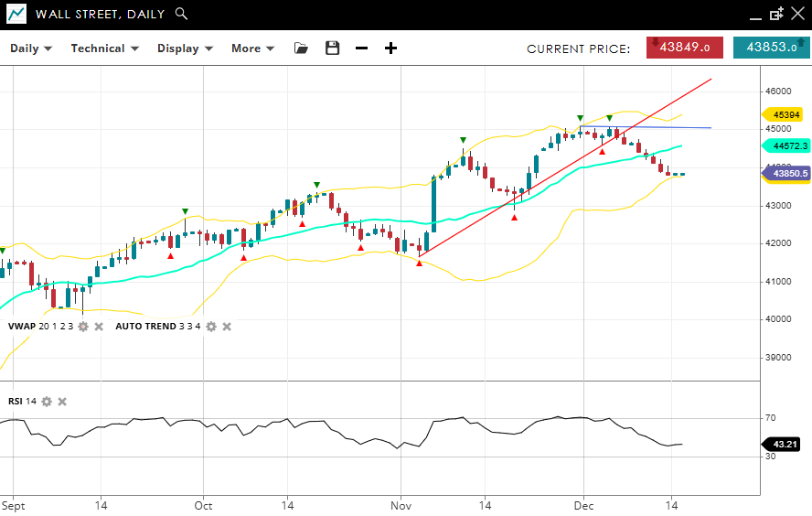The height and width of the screenshot is (516, 812).
Task: Open VWAP indicator settings gear
Action: [x=83, y=327]
